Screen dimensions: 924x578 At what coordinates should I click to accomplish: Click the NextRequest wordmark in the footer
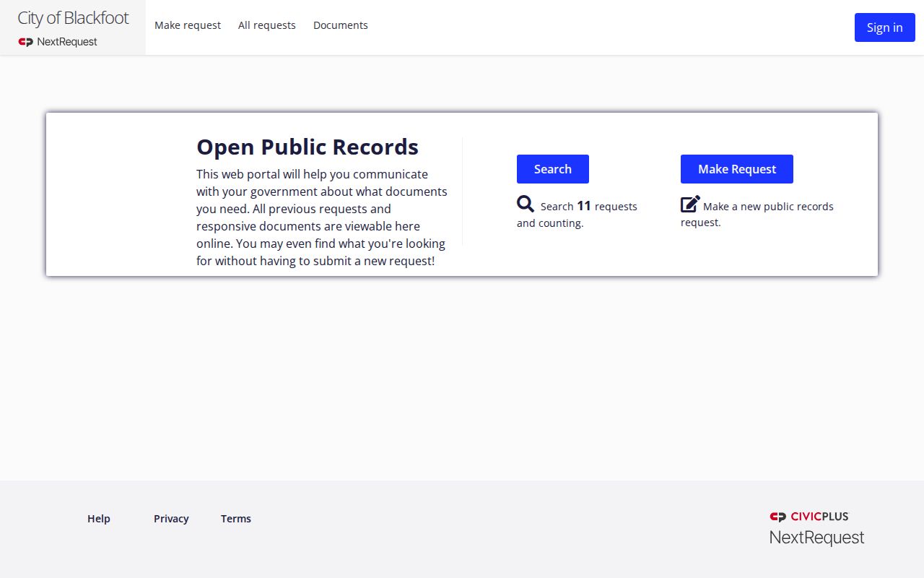pyautogui.click(x=817, y=538)
